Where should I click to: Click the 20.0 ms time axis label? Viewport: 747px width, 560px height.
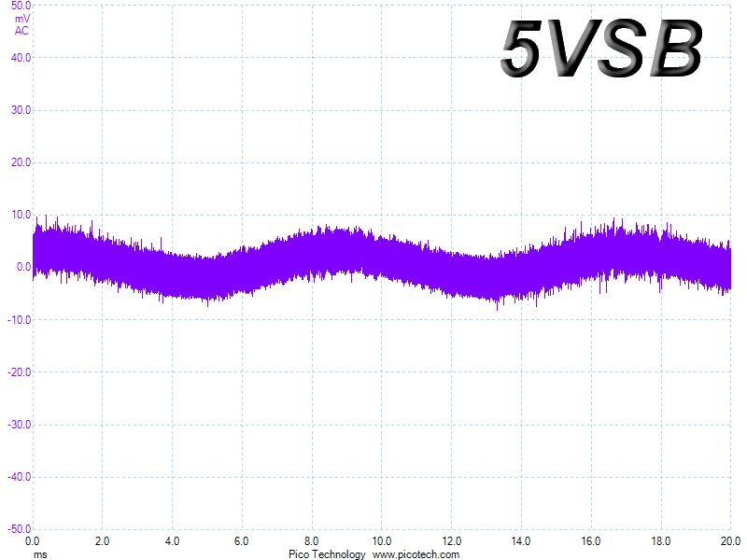point(730,541)
